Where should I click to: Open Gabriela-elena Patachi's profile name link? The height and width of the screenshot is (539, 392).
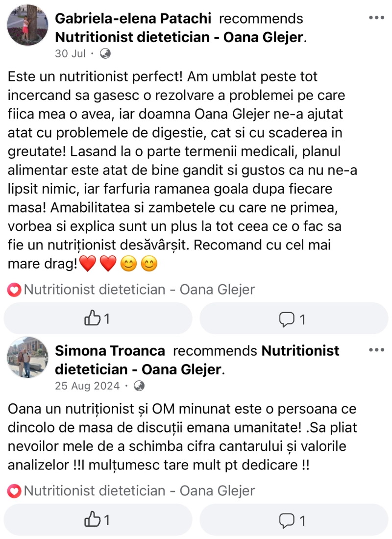133,19
